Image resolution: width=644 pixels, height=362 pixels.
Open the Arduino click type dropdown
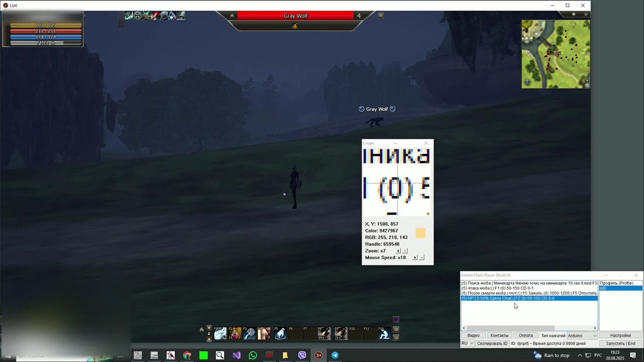click(582, 335)
